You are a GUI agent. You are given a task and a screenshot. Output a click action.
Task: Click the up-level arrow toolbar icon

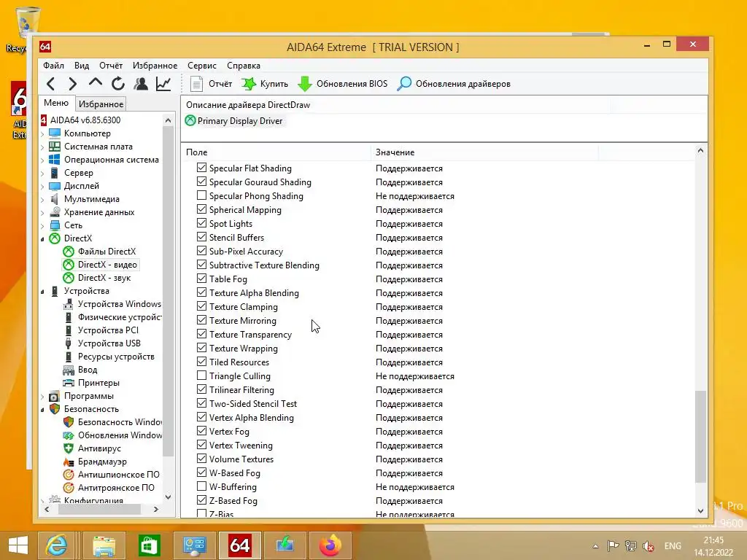96,83
